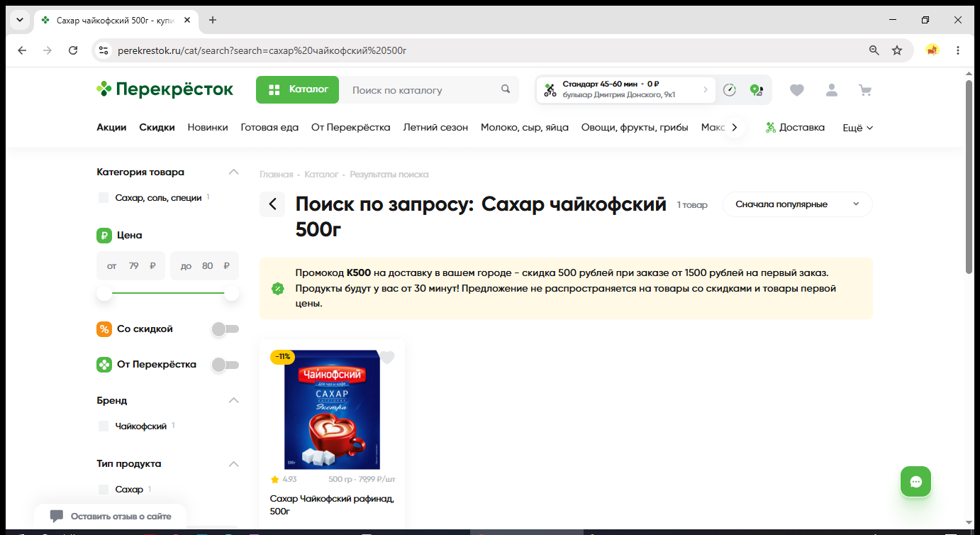Open Chrome three-dot menu
Image resolution: width=980 pixels, height=535 pixels.
(x=958, y=50)
